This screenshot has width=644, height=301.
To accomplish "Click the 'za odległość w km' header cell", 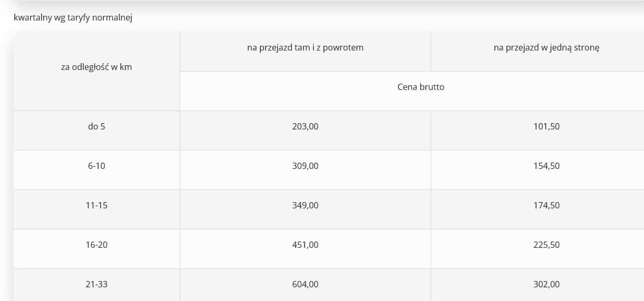I will 96,71.
